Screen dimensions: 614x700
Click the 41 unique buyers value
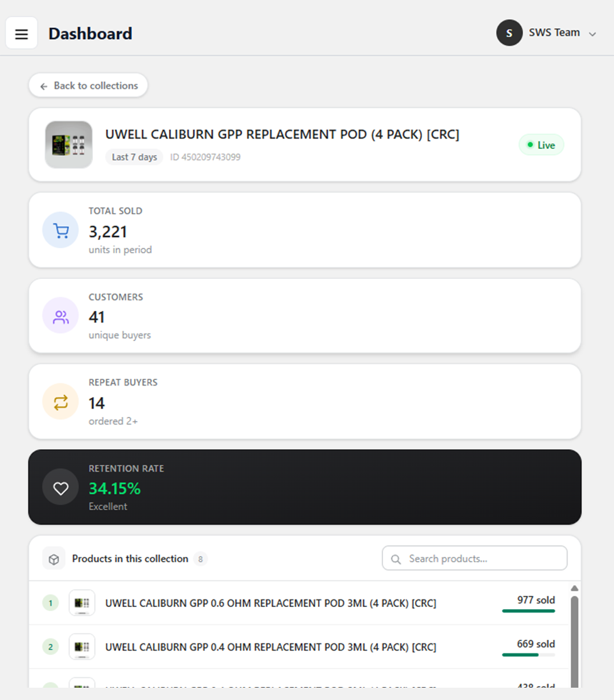tap(96, 317)
